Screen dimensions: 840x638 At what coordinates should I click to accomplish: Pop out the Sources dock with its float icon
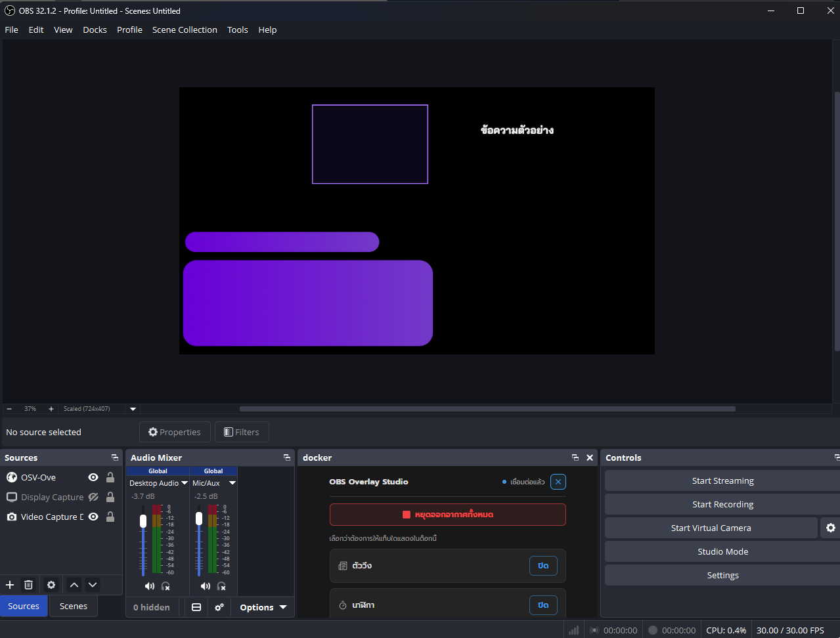[x=115, y=457]
